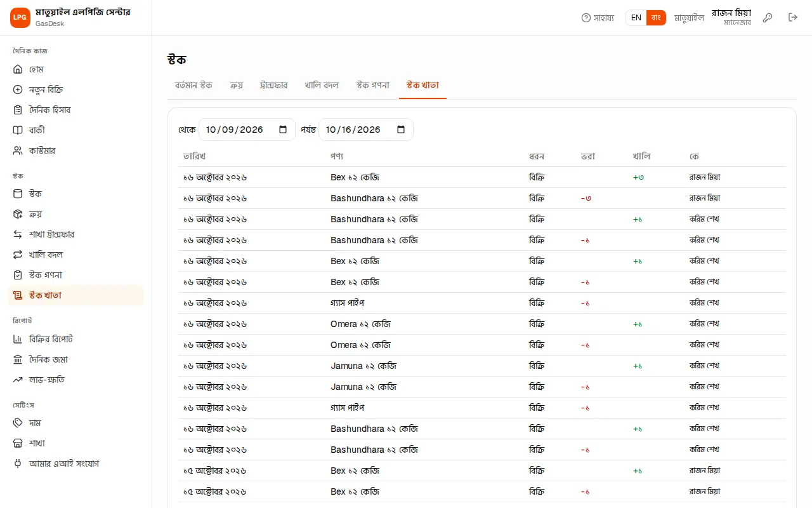
Task: Open ক্রয় in the sidebar
Action: pyautogui.click(x=75, y=214)
